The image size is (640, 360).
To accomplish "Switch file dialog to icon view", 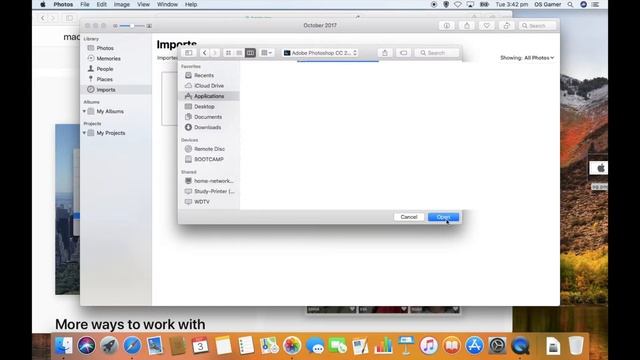I will (x=229, y=53).
